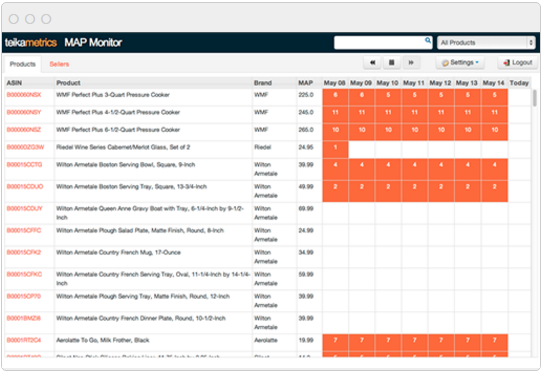Click the May 14 cell for WMF 3-Quart cooker
The width and height of the screenshot is (544, 373).
494,97
